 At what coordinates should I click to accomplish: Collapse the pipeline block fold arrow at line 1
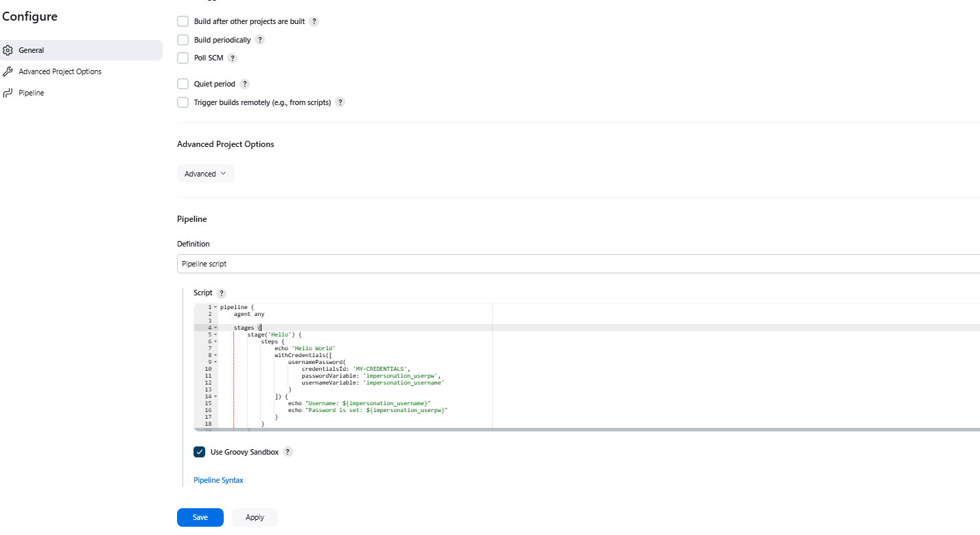click(x=215, y=307)
